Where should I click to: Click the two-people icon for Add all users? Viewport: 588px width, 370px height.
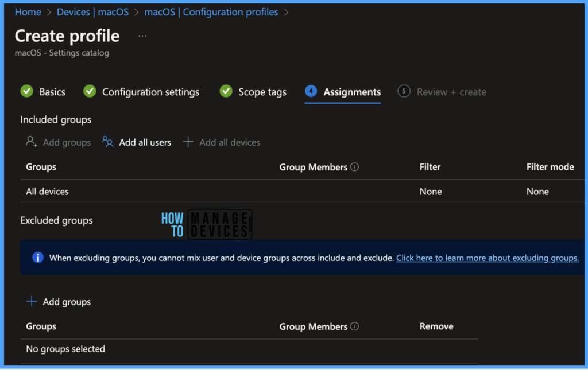tap(107, 142)
